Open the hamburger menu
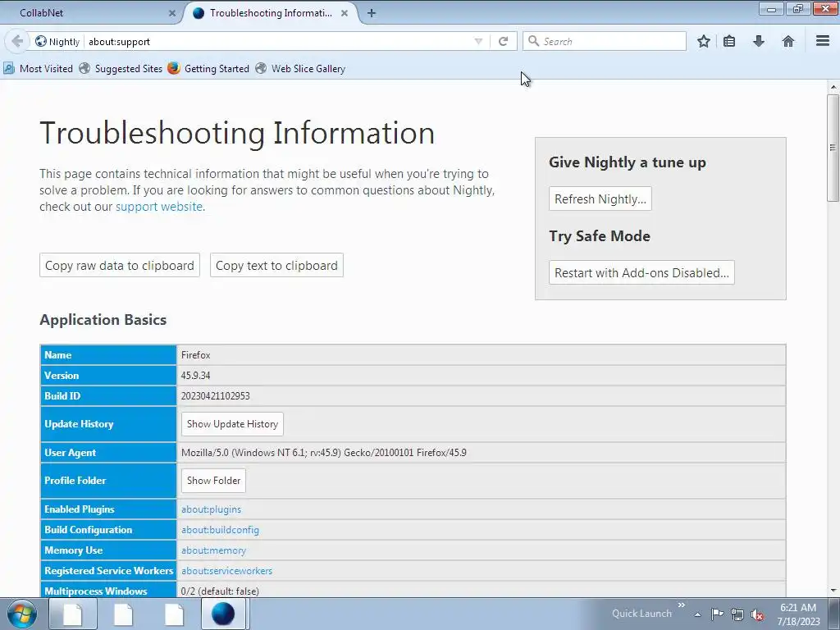The height and width of the screenshot is (630, 840). [x=823, y=41]
